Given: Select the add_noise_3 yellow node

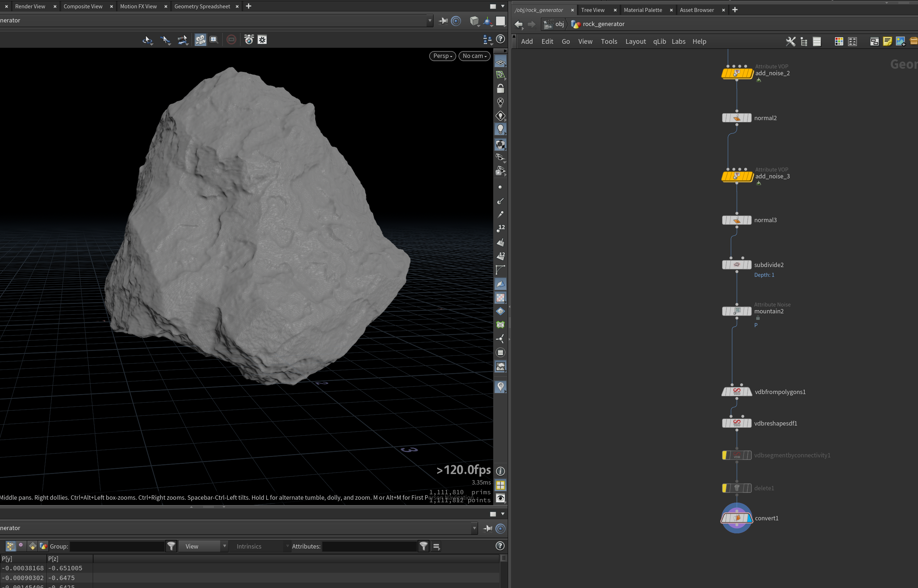Looking at the screenshot, I should click(737, 176).
